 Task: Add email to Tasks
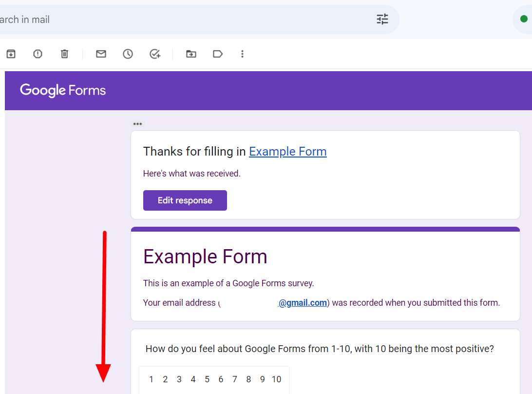(x=155, y=54)
